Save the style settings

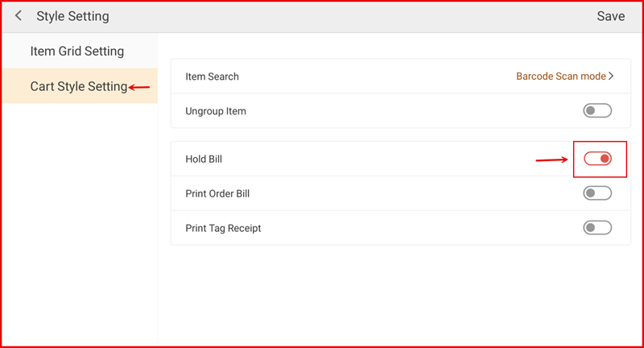610,16
